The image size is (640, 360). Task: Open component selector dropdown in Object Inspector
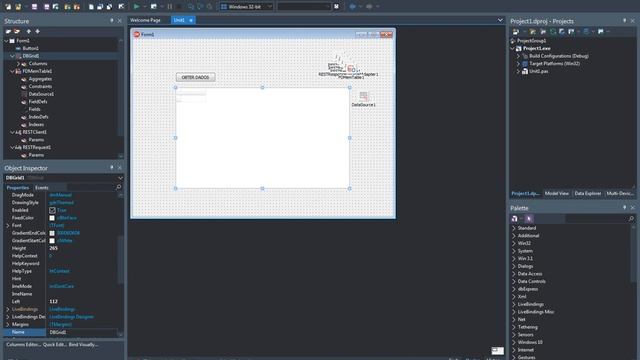tap(120, 178)
